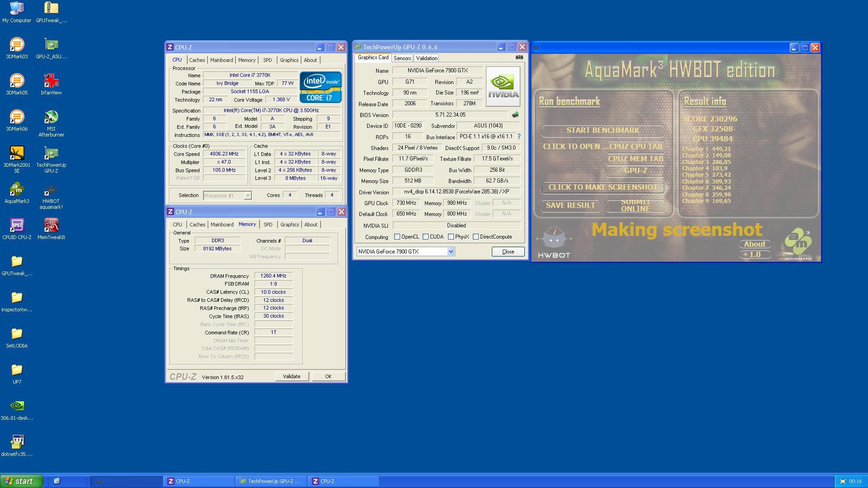Launch 3DMark2001 SE desktop shortcut

point(17,160)
